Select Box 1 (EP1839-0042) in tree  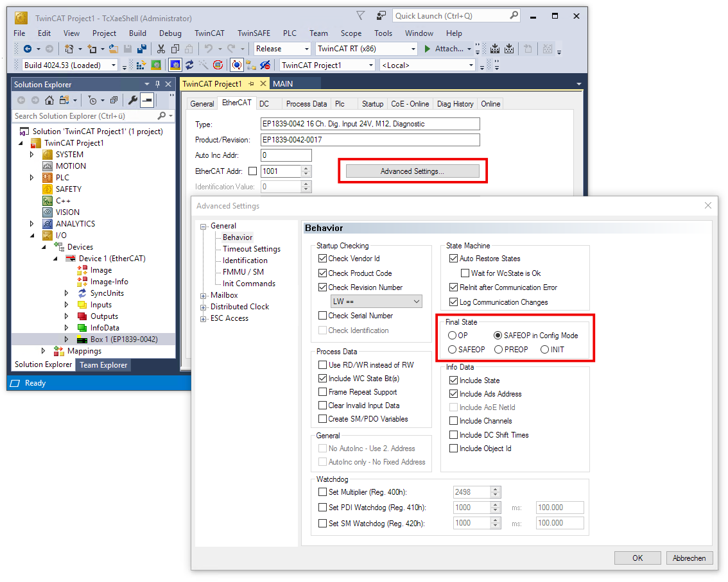[123, 339]
